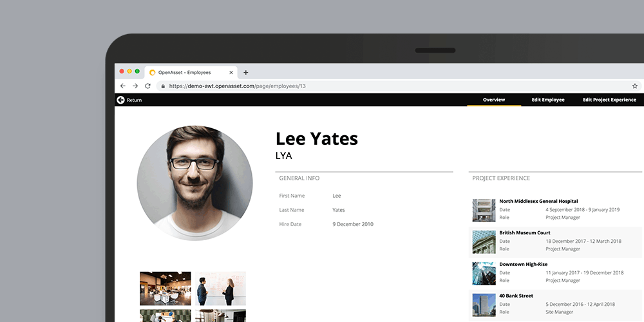This screenshot has height=322, width=644.
Task: Select date range 4 September 2018 - 9 January 2019
Action: coord(582,209)
